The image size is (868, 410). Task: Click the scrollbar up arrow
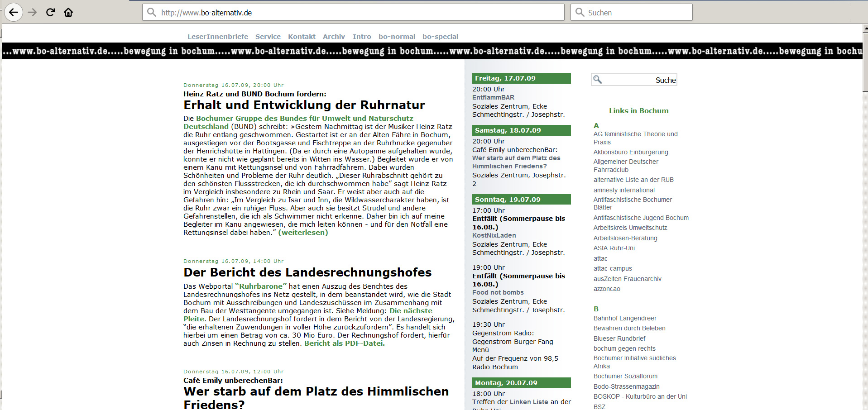(x=865, y=29)
